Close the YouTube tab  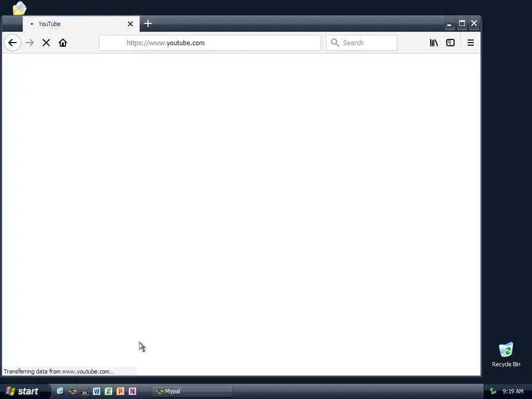pyautogui.click(x=130, y=24)
